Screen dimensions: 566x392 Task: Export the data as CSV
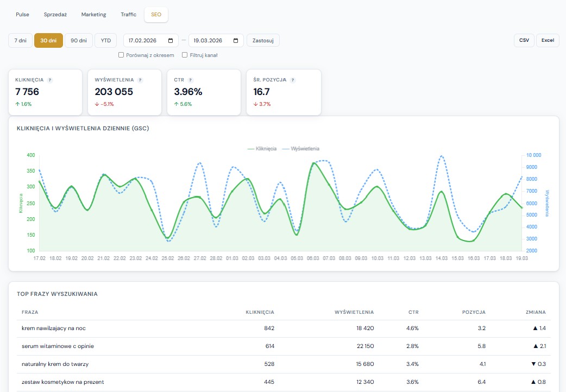tap(524, 40)
